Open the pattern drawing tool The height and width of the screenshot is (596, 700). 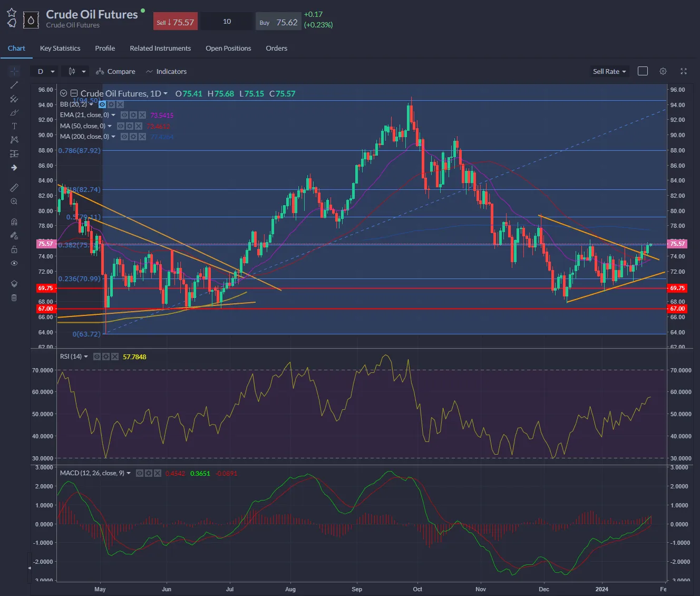pyautogui.click(x=14, y=140)
